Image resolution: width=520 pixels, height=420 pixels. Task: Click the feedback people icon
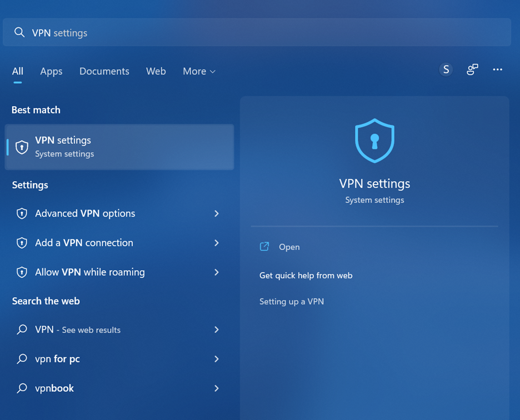[x=472, y=69]
